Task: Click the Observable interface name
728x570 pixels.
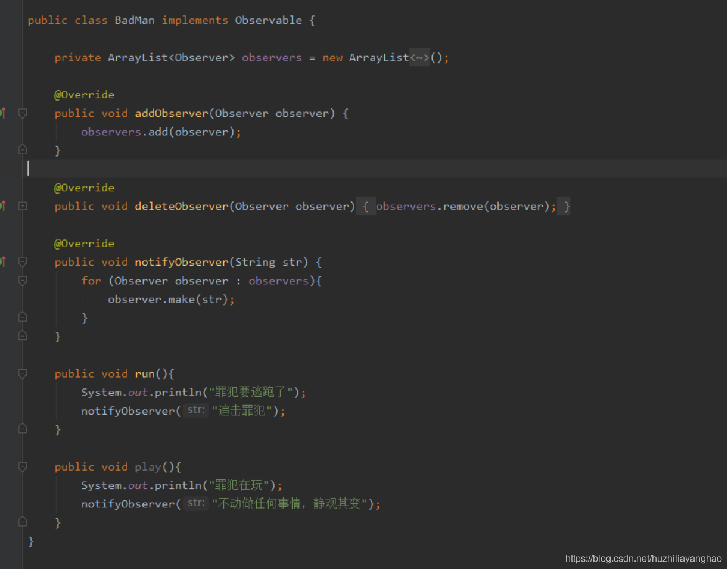Action: [269, 20]
